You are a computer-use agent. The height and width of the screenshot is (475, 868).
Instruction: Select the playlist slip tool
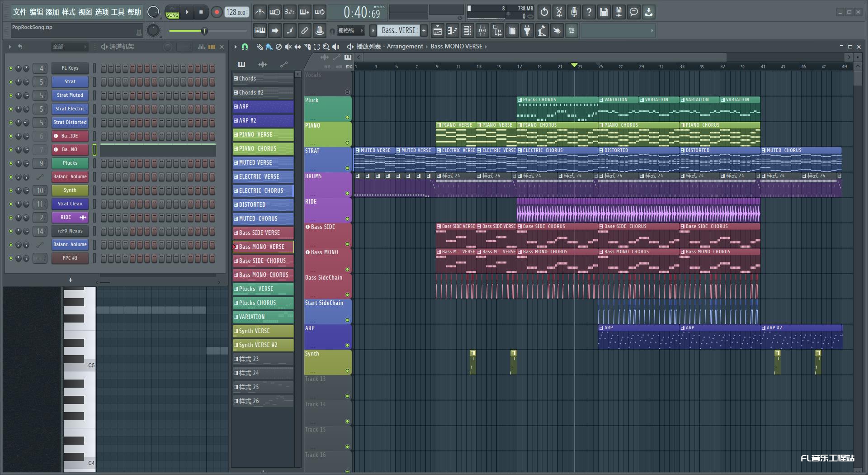(297, 47)
